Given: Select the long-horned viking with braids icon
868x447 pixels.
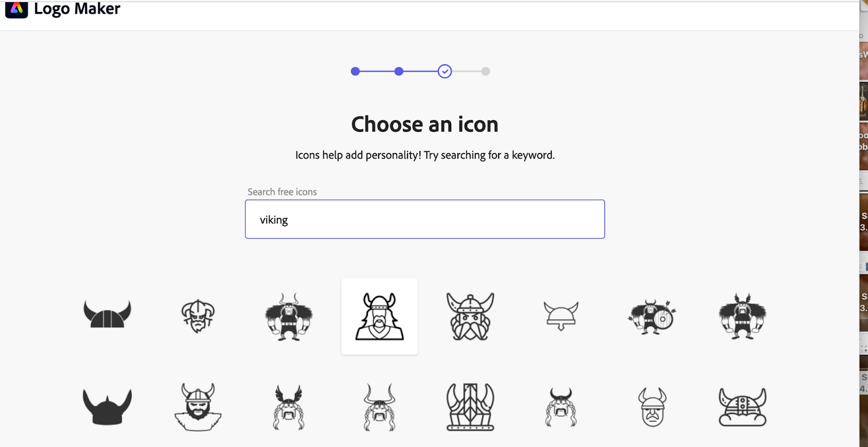Looking at the screenshot, I should pos(379,407).
